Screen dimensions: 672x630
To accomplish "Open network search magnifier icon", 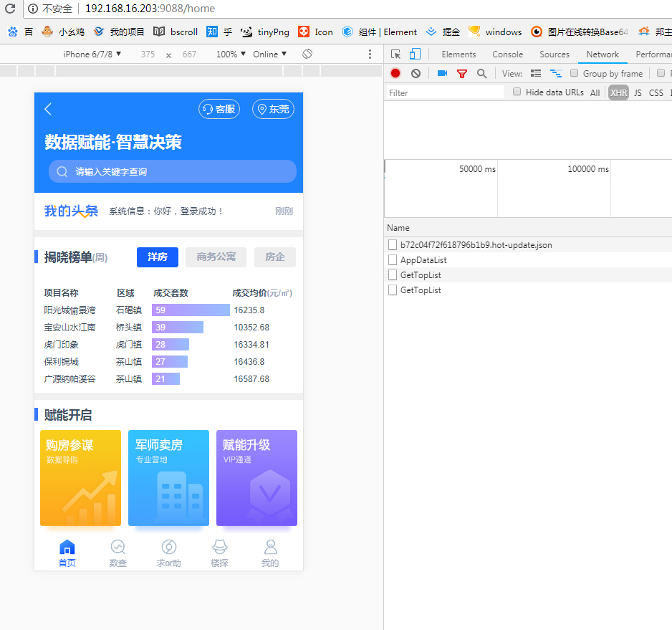I will [481, 74].
